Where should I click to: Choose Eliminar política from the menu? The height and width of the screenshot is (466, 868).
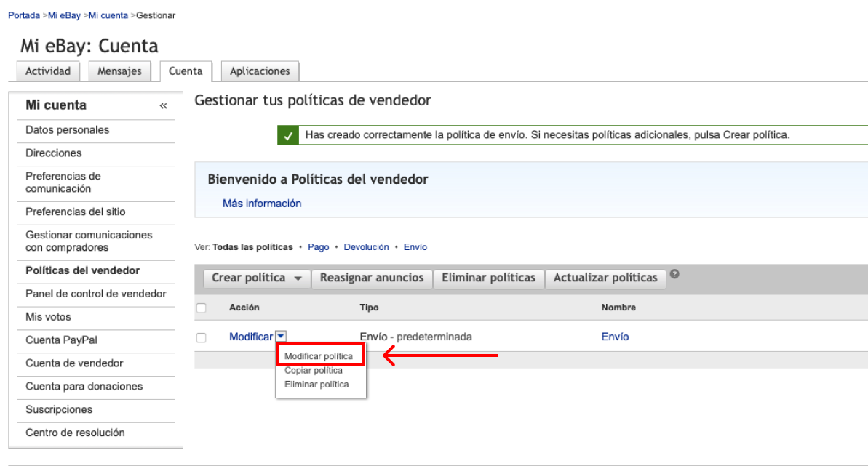(316, 385)
